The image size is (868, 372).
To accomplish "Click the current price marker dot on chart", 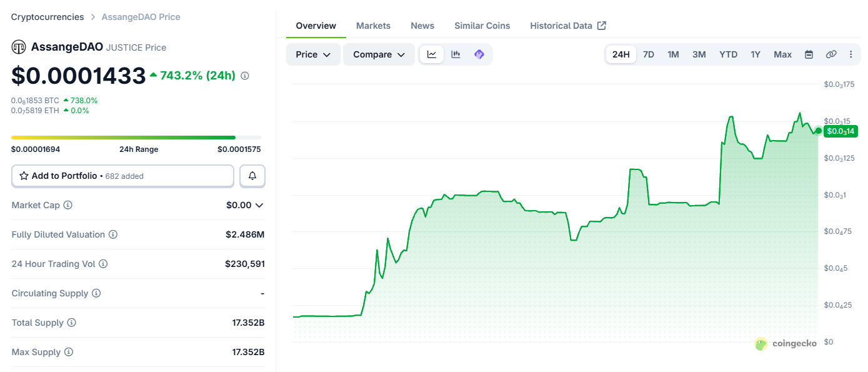I will tap(819, 131).
